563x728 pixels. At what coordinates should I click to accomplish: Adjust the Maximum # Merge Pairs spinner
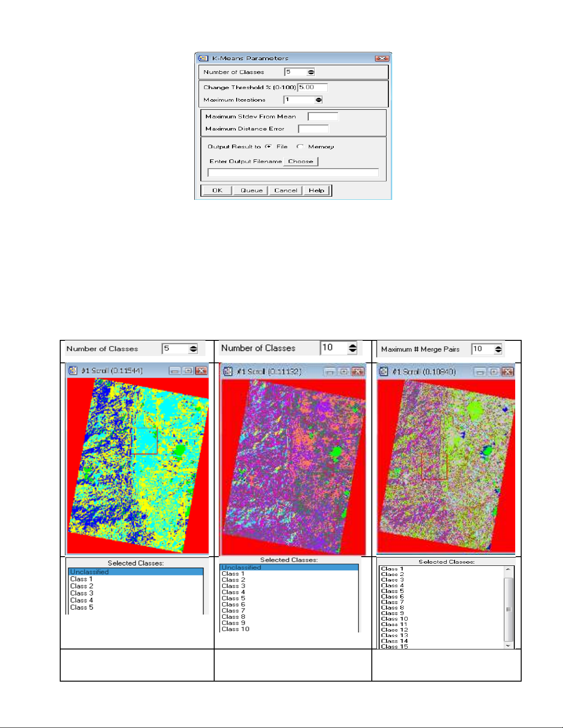coord(498,350)
